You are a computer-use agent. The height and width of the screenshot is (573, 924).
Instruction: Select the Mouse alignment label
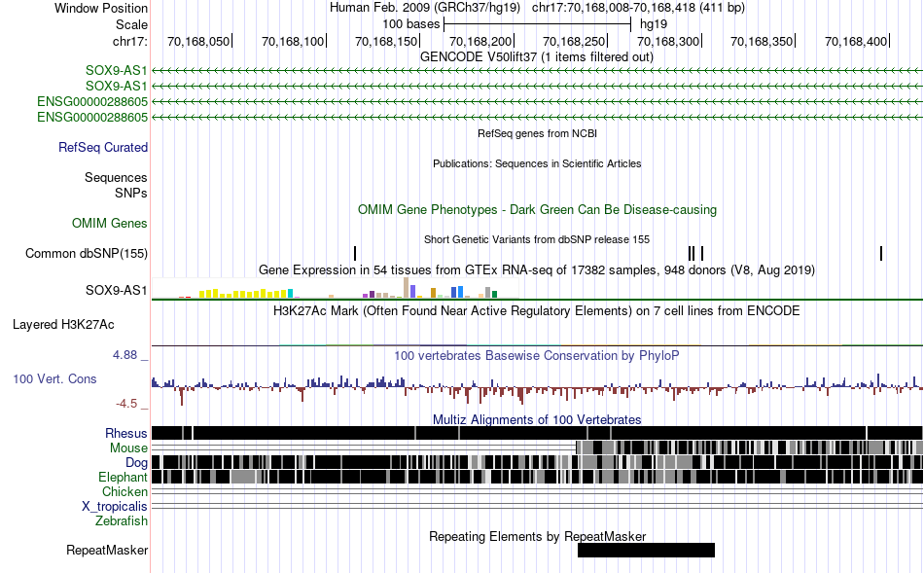(x=128, y=448)
